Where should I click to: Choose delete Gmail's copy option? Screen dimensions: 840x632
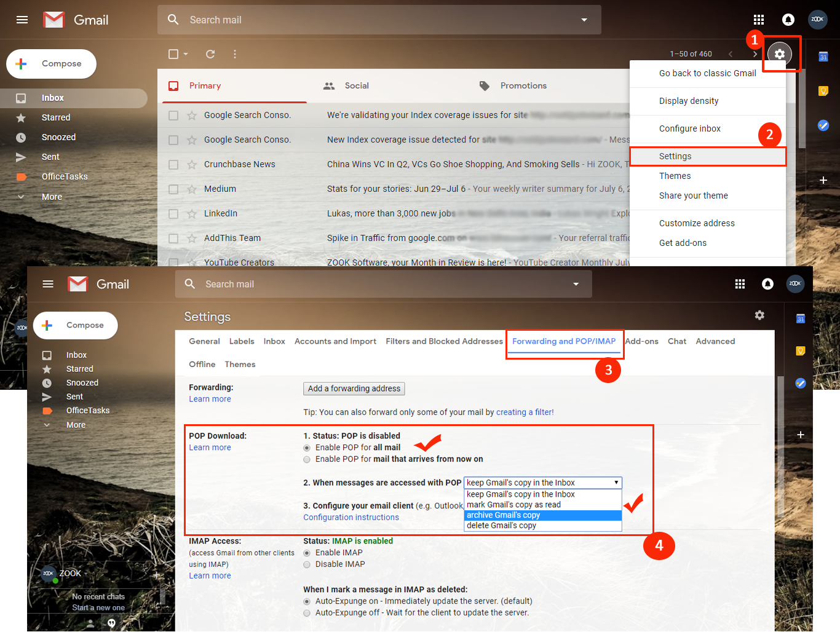(543, 526)
